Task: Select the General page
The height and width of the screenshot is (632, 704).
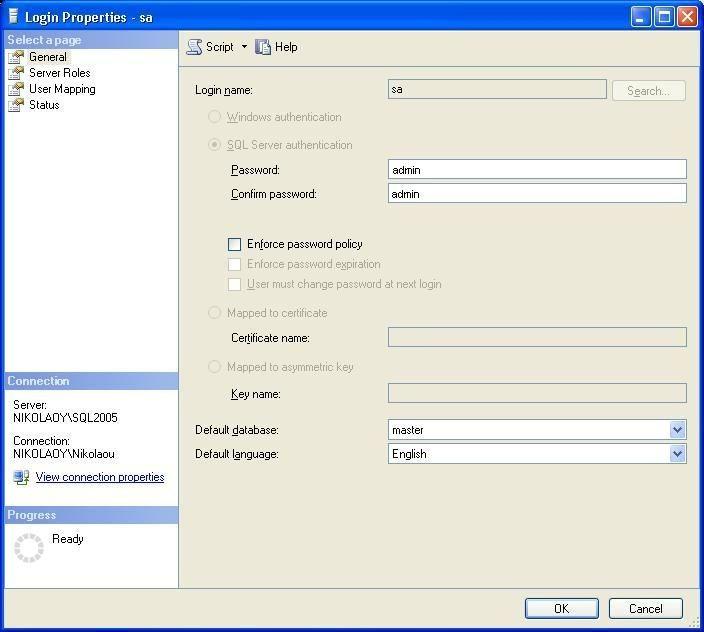Action: coord(48,57)
